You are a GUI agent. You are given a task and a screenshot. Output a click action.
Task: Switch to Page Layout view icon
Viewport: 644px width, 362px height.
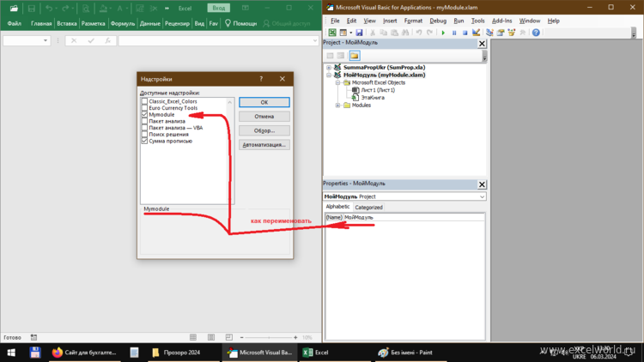coord(211,337)
